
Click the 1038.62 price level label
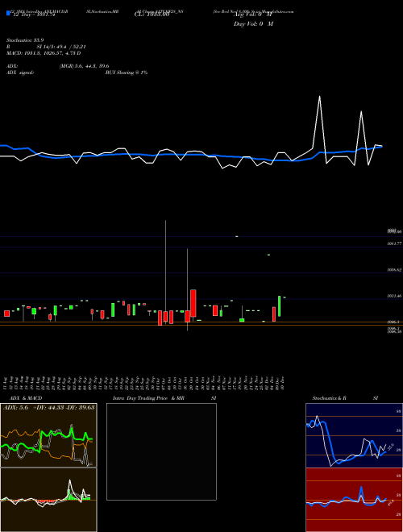coord(395,270)
